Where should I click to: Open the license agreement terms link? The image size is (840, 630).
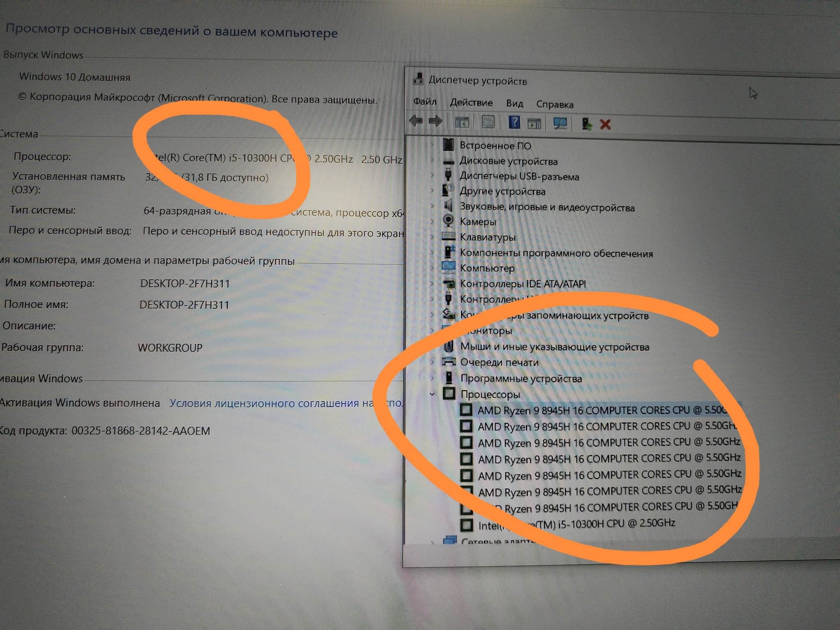[x=286, y=403]
